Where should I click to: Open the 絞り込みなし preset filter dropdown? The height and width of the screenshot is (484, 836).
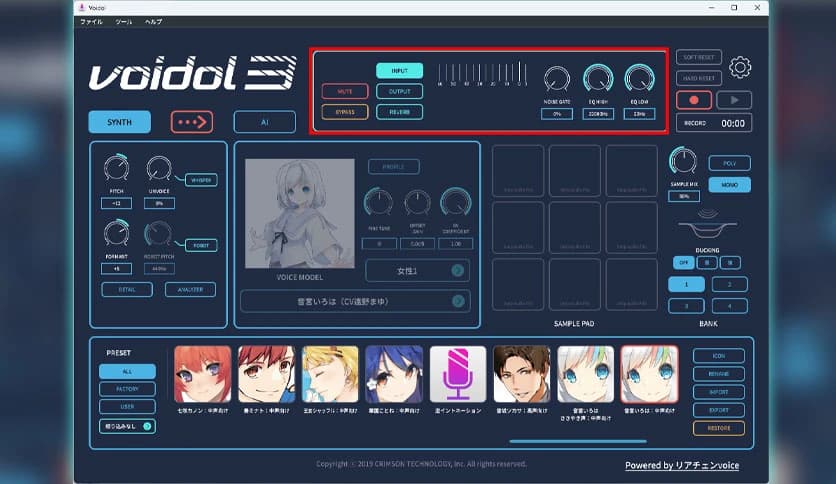[x=127, y=426]
